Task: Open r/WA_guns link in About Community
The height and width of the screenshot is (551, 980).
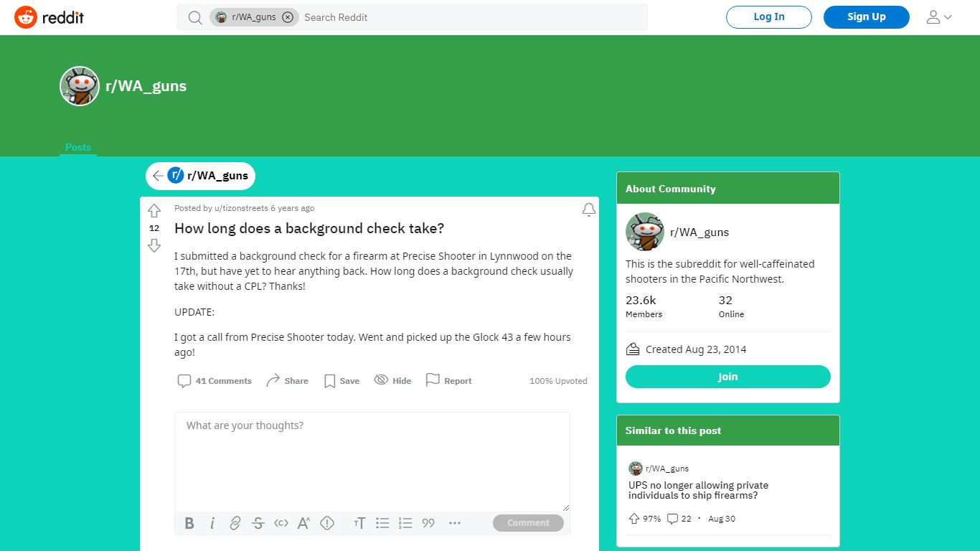Action: point(699,232)
